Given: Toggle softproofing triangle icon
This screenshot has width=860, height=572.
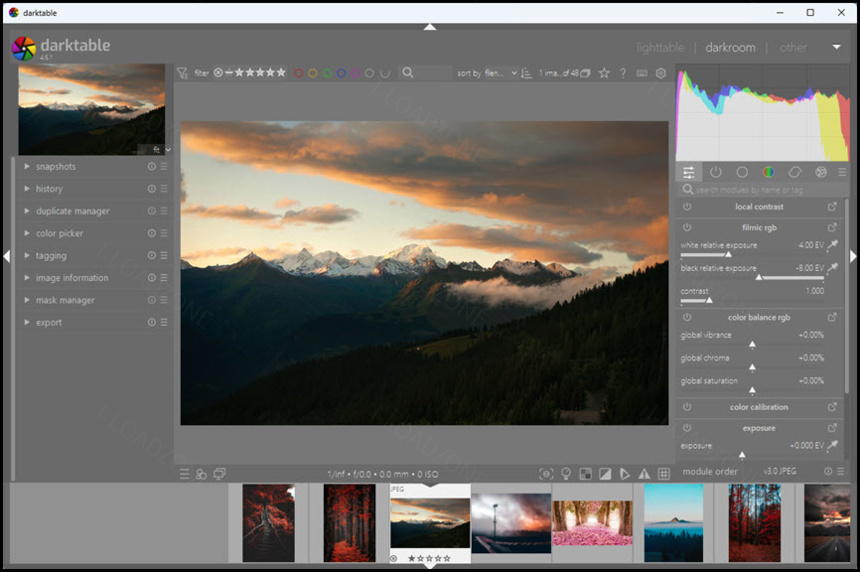Looking at the screenshot, I should click(625, 474).
